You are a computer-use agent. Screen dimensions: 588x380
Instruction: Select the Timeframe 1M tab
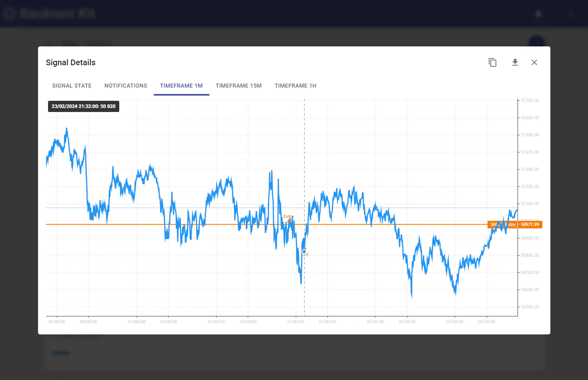coord(181,86)
